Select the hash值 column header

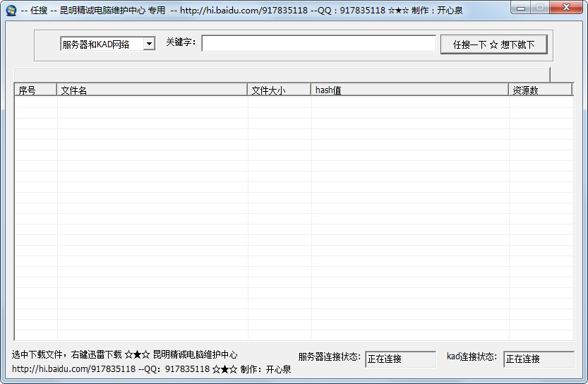(409, 90)
